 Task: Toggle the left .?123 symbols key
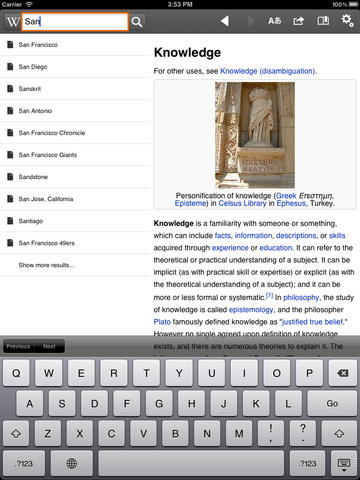tap(24, 463)
